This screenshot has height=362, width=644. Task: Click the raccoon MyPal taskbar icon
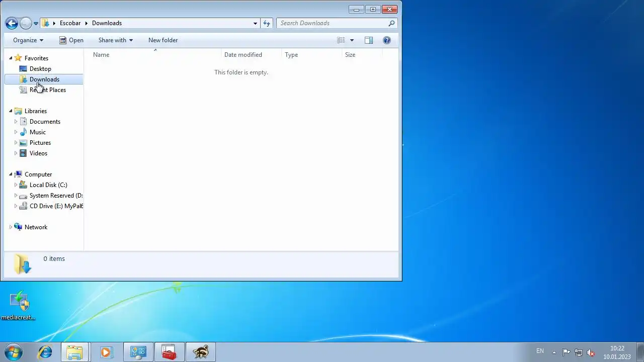(x=200, y=352)
